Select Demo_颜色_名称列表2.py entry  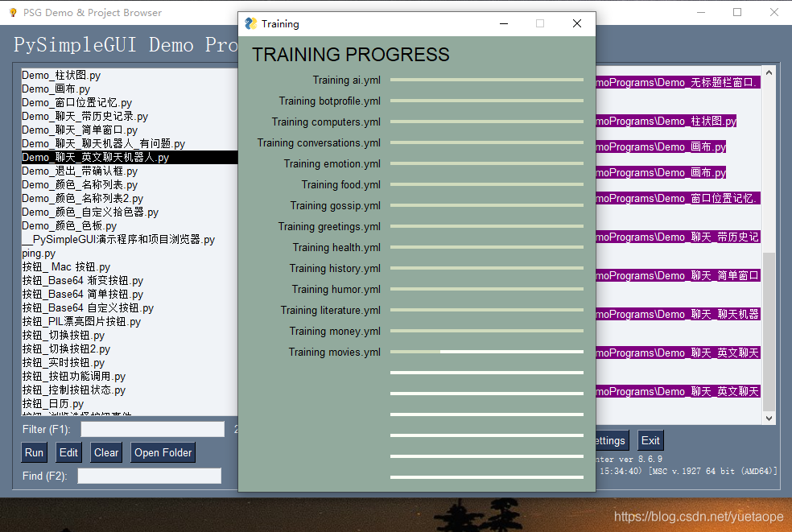pyautogui.click(x=130, y=198)
